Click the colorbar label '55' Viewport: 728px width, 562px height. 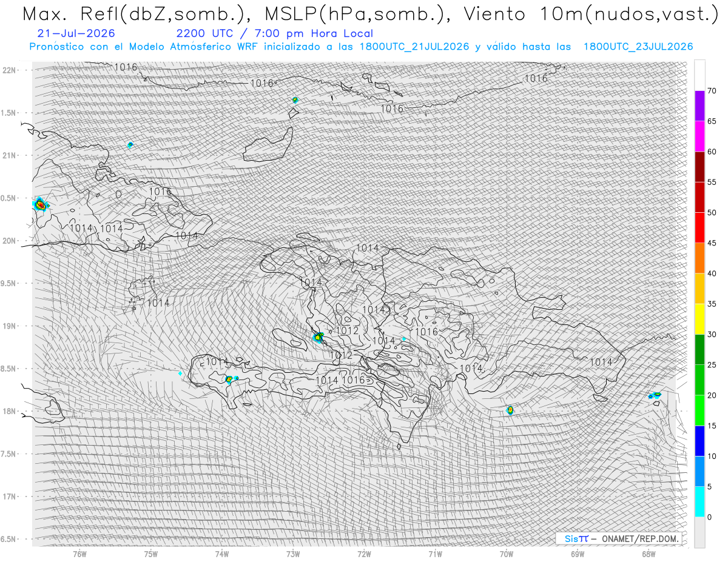point(712,182)
